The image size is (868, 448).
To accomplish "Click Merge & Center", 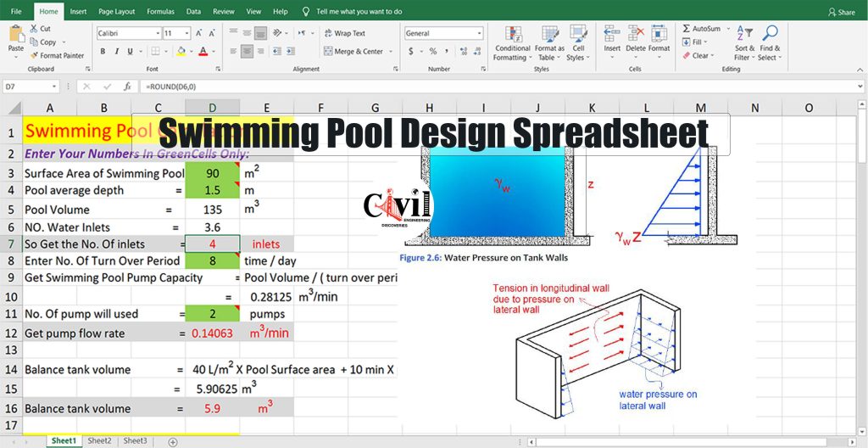I will coord(353,52).
